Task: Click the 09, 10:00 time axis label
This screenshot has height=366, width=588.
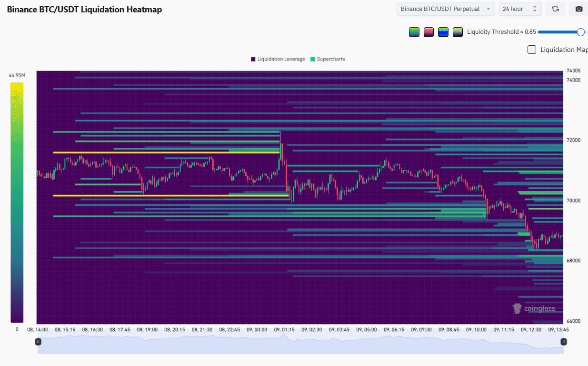Action: click(476, 329)
